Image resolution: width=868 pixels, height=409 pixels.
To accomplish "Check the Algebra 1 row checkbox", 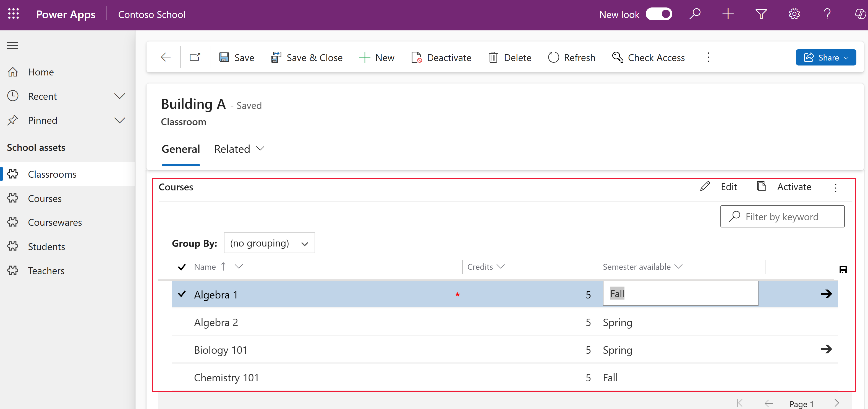I will [x=181, y=294].
